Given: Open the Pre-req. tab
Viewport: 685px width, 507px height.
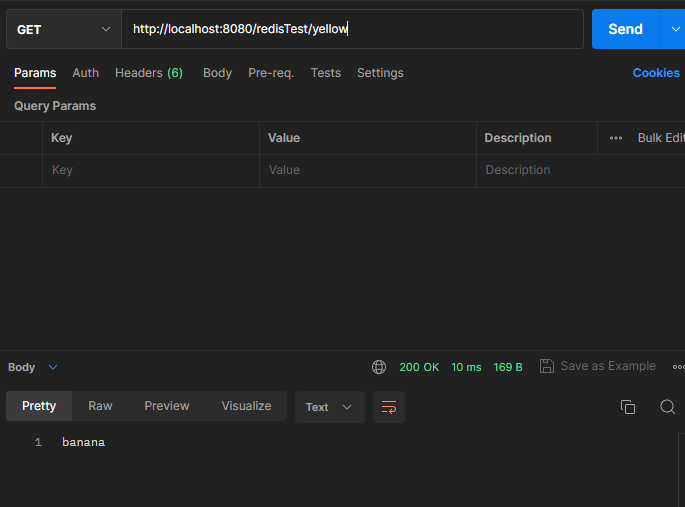Looking at the screenshot, I should (x=271, y=73).
